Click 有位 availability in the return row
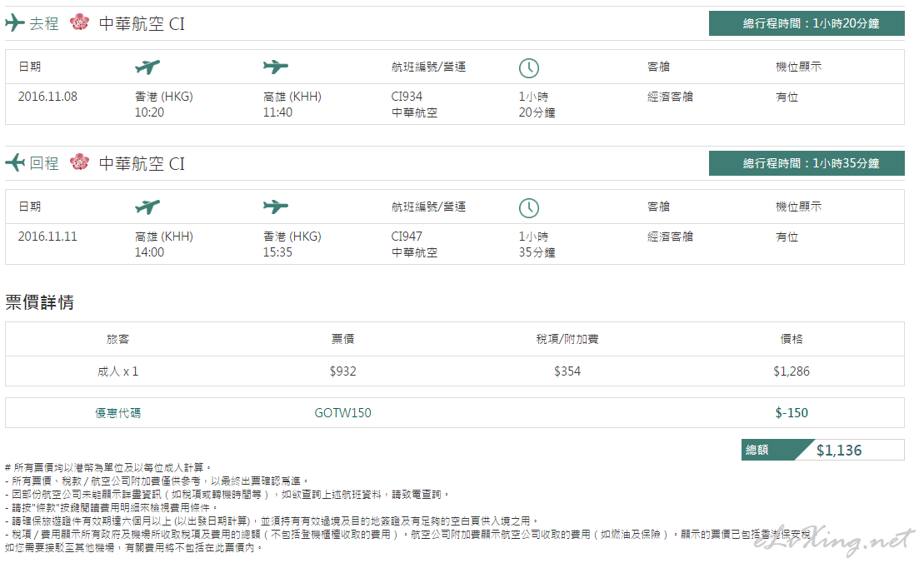Image resolution: width=924 pixels, height=568 pixels. pos(787,237)
